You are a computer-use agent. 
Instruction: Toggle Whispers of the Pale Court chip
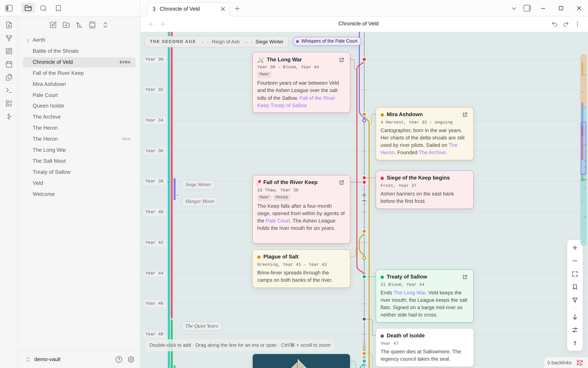[x=327, y=41]
